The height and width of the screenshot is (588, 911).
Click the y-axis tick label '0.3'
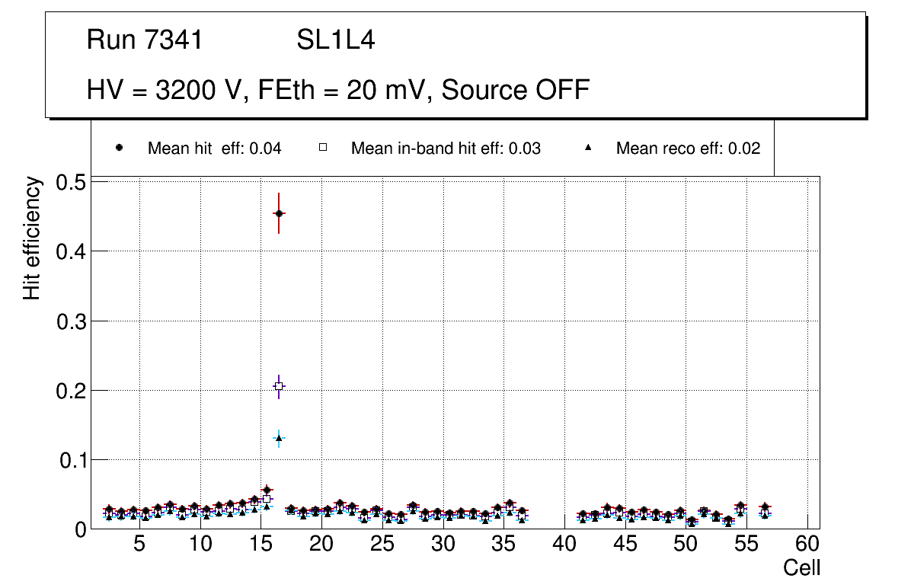click(x=72, y=321)
